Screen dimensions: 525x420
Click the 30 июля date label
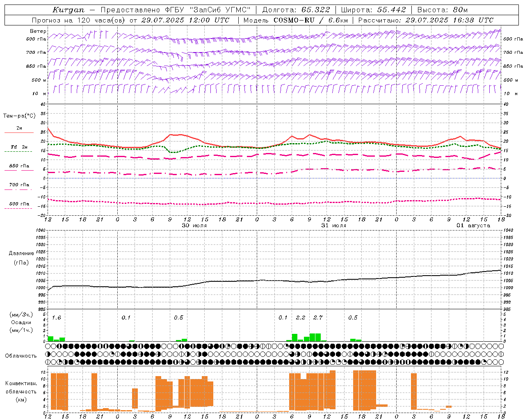click(194, 226)
